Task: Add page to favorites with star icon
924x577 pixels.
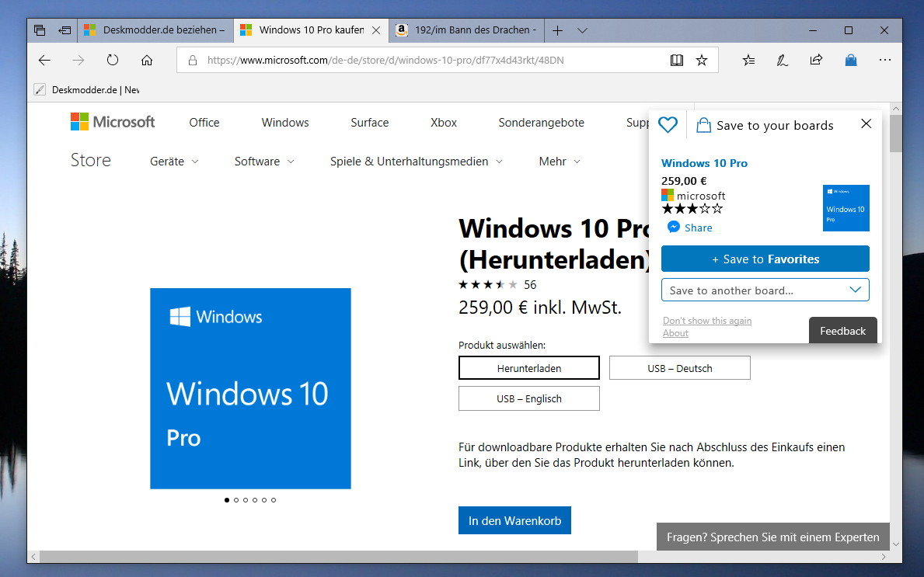Action: 702,60
